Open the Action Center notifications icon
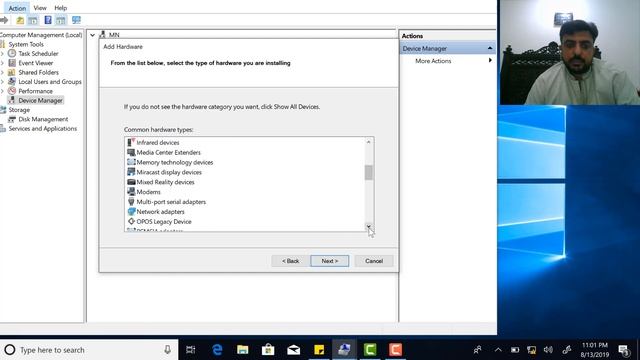The image size is (640, 360). point(623,350)
